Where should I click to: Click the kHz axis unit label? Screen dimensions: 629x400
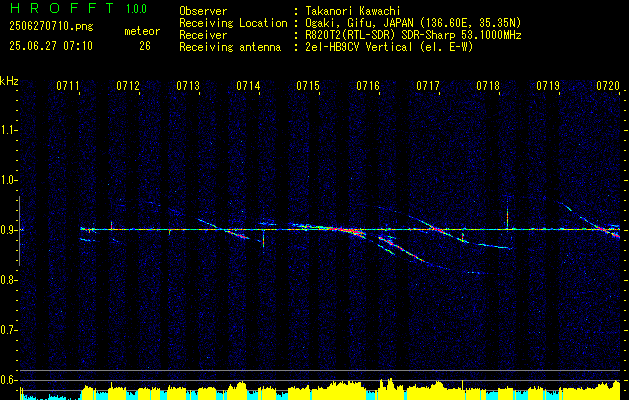coord(9,81)
